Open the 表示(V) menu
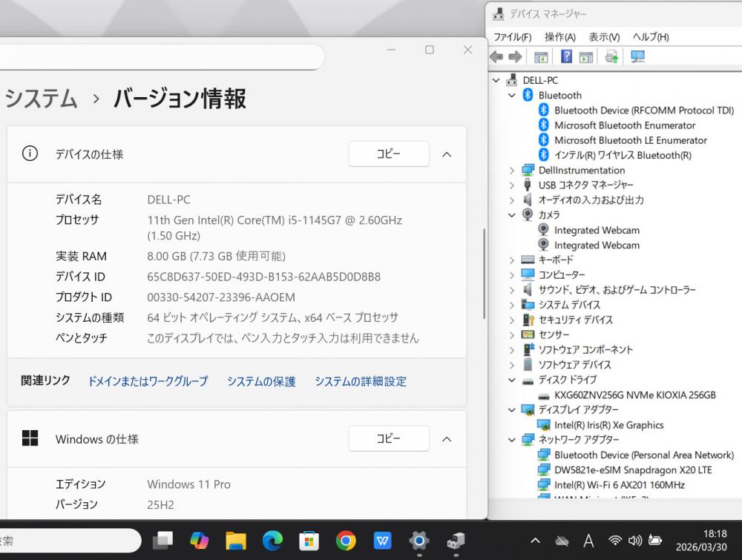742x560 pixels. coord(604,37)
